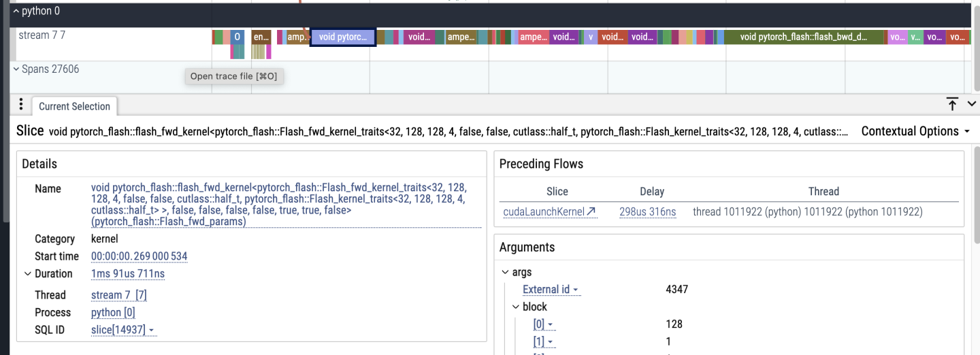This screenshot has height=355, width=980.
Task: Expand the Spans 27606 track group
Action: pos(16,69)
